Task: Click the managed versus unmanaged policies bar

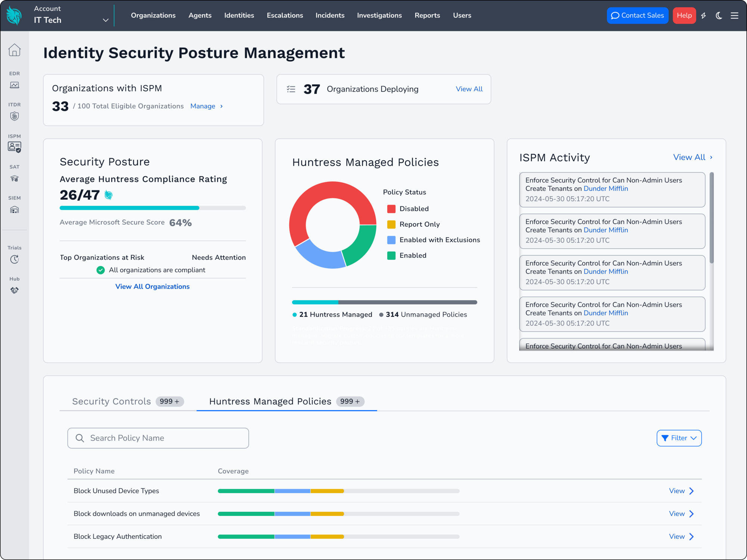Action: click(x=384, y=302)
